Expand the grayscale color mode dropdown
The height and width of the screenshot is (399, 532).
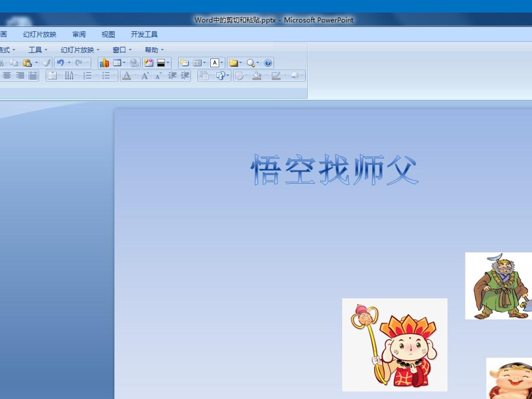tap(168, 63)
